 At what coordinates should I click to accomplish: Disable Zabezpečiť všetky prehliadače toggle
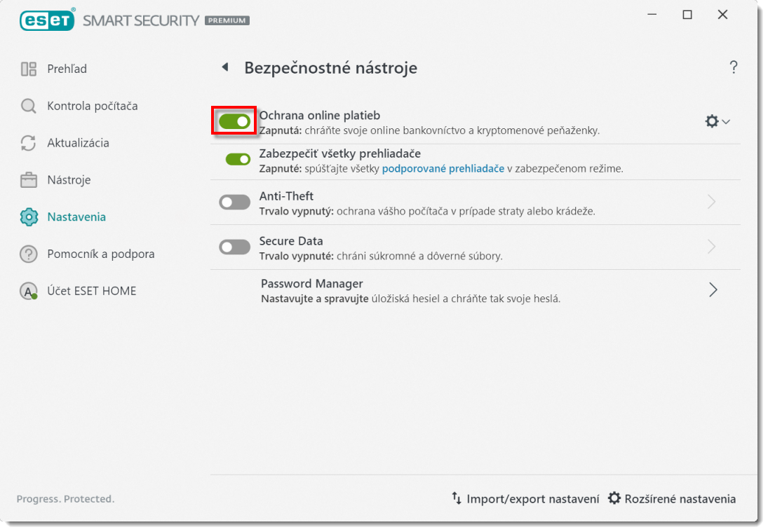coord(238,159)
